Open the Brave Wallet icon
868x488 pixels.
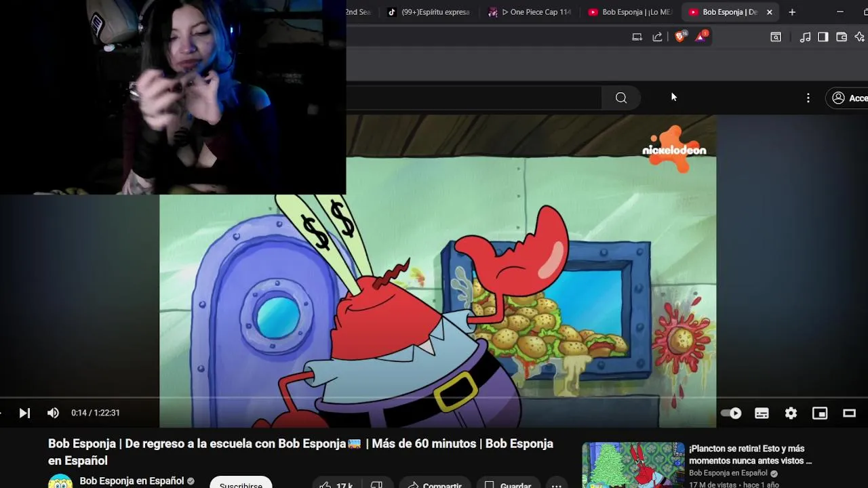pyautogui.click(x=842, y=37)
